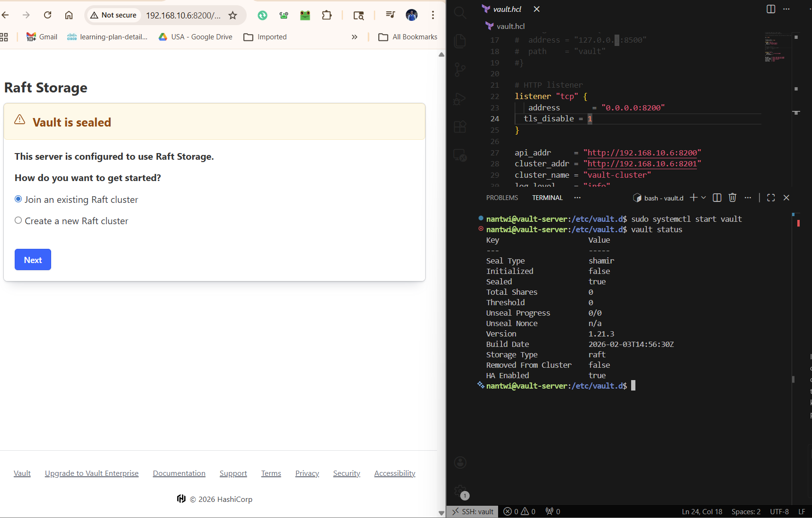Open browser media controls icon
Viewport: 812px width, 518px height.
[x=390, y=15]
